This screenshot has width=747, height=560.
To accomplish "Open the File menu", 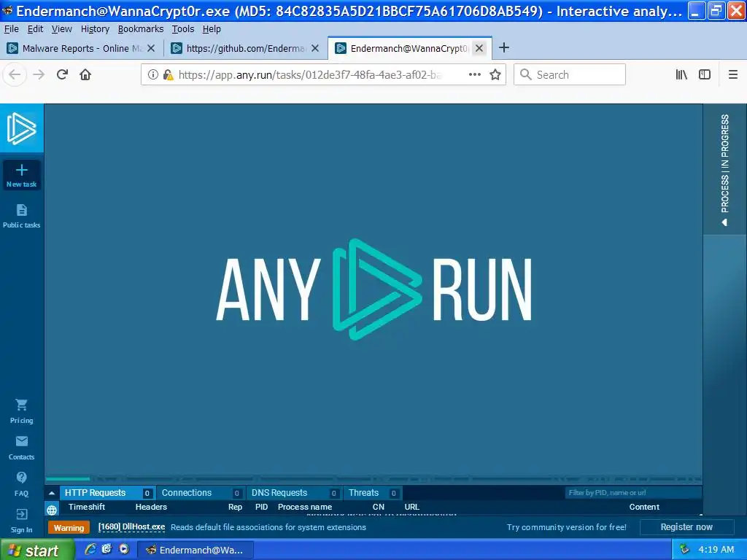I will click(x=12, y=29).
